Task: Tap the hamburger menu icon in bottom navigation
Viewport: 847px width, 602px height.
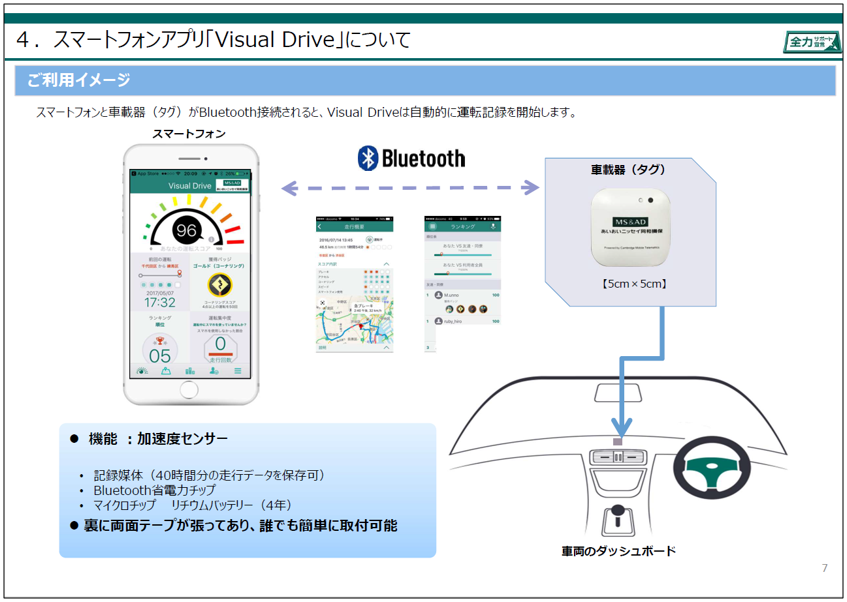Action: [236, 372]
